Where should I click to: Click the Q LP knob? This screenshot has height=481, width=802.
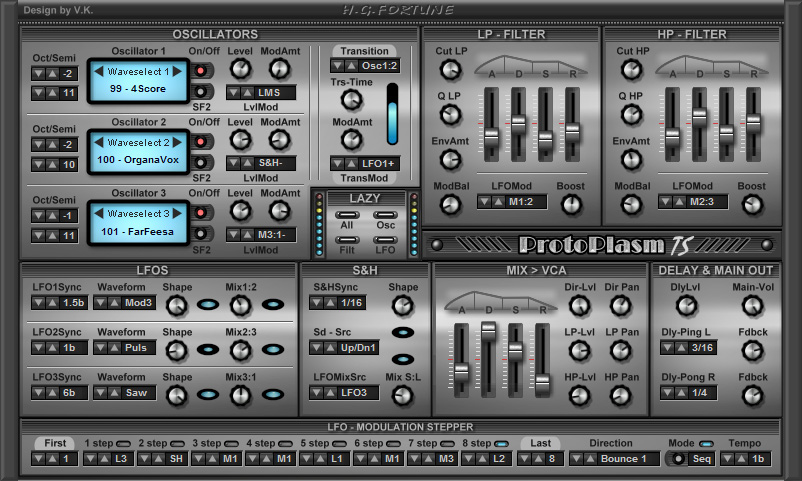point(450,115)
